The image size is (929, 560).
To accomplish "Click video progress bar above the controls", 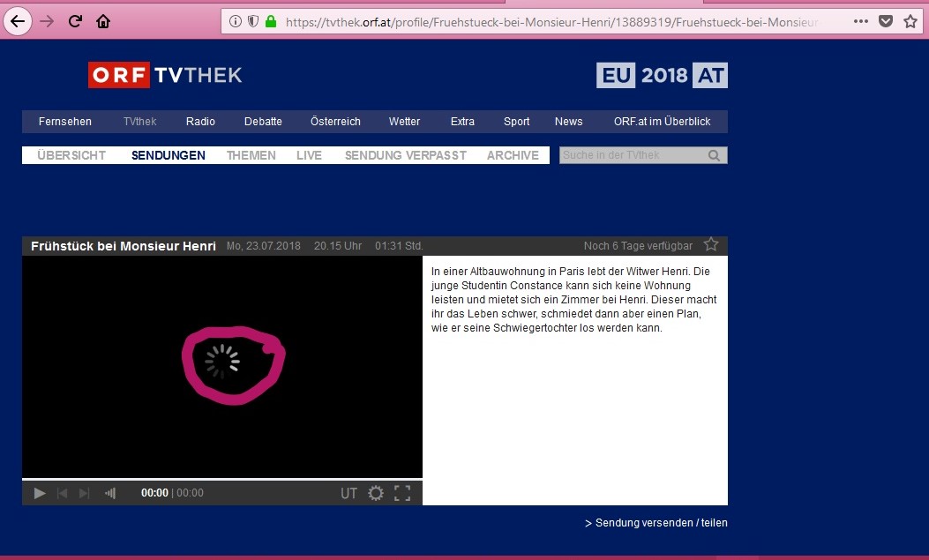I will (x=221, y=479).
